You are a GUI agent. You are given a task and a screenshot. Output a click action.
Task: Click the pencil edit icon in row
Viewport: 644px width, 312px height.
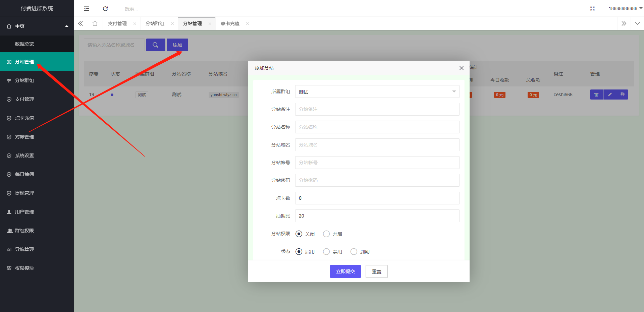point(610,95)
